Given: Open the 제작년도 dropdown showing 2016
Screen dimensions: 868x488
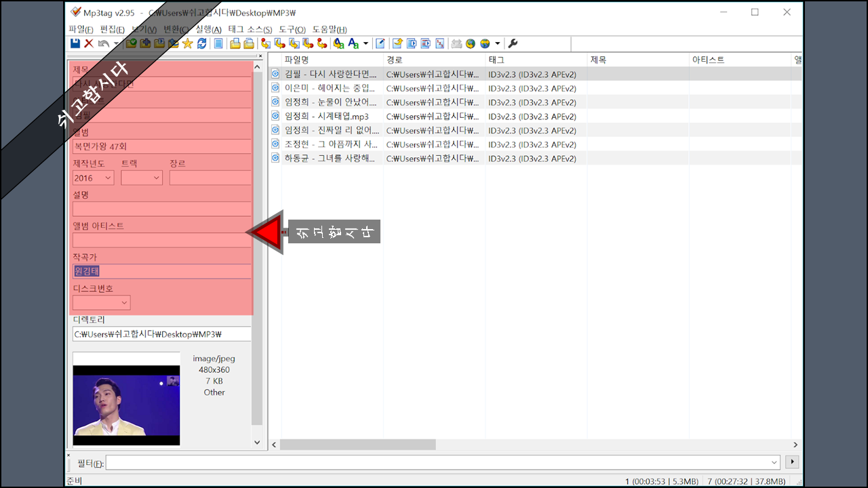Looking at the screenshot, I should (94, 178).
